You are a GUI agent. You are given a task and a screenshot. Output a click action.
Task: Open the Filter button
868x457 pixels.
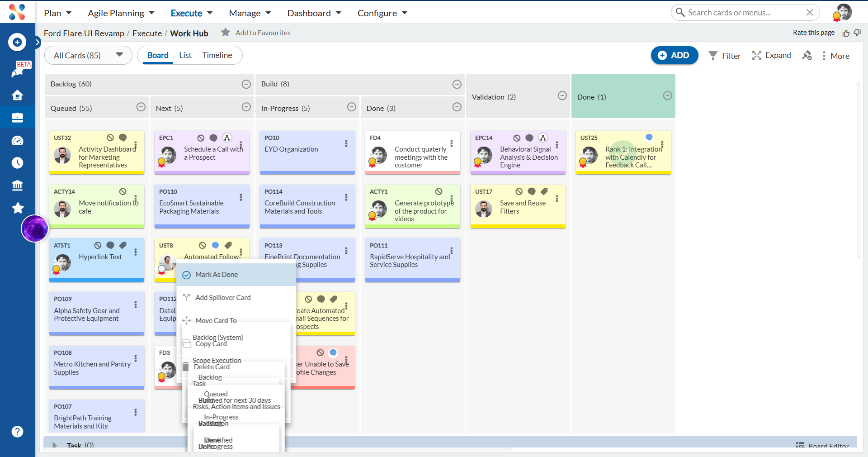pyautogui.click(x=725, y=56)
